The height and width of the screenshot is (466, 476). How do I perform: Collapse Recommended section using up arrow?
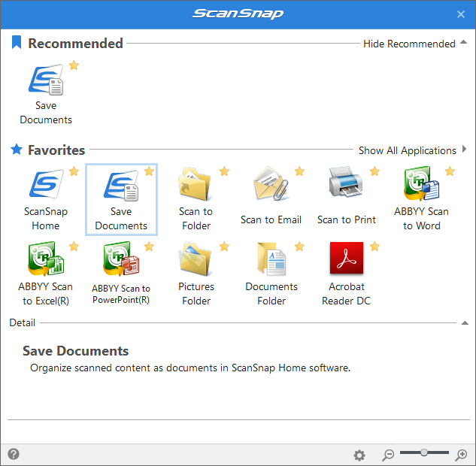tap(463, 42)
